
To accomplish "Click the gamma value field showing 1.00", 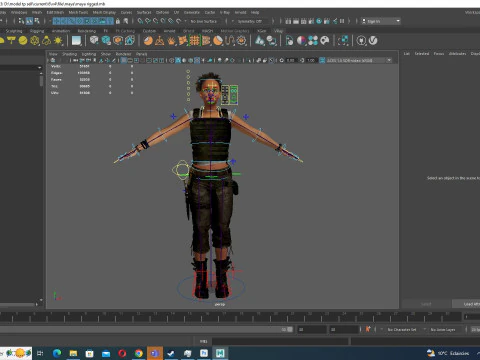I will (311, 60).
